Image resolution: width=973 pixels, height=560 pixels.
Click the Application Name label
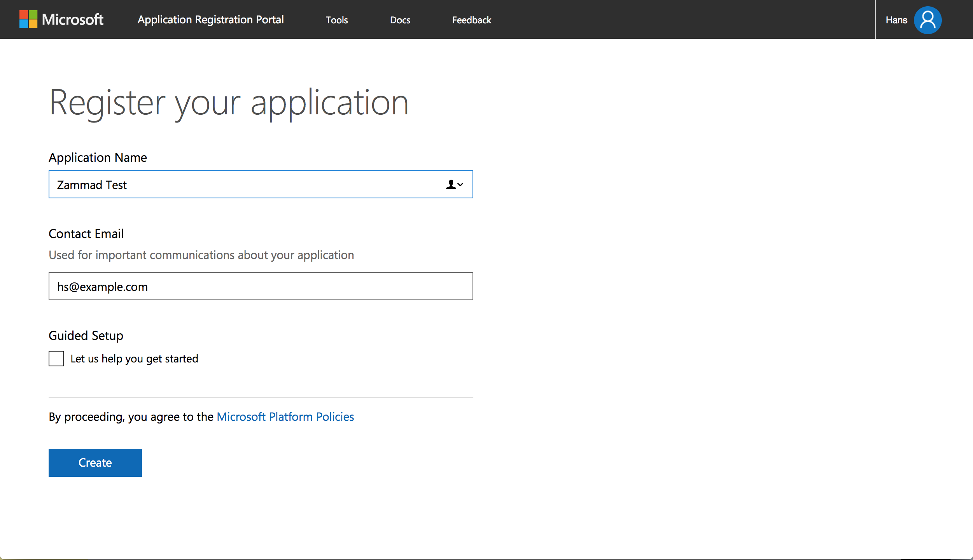point(98,157)
